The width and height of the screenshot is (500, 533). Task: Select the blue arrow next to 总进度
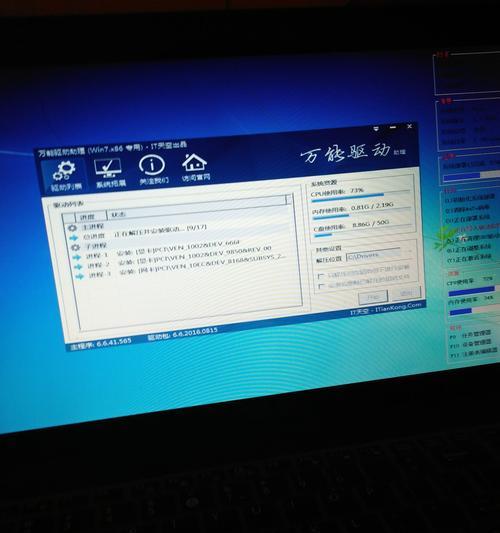(73, 238)
